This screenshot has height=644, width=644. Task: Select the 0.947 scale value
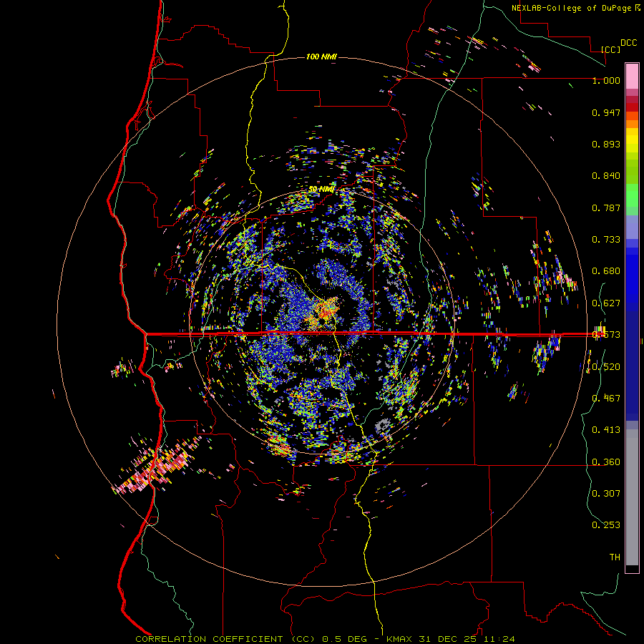pos(606,112)
